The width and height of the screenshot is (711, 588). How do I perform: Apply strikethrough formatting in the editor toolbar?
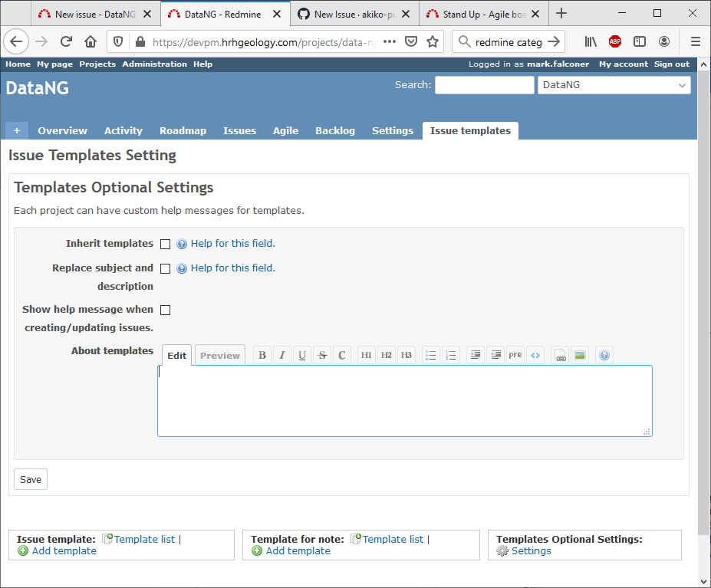pos(322,355)
